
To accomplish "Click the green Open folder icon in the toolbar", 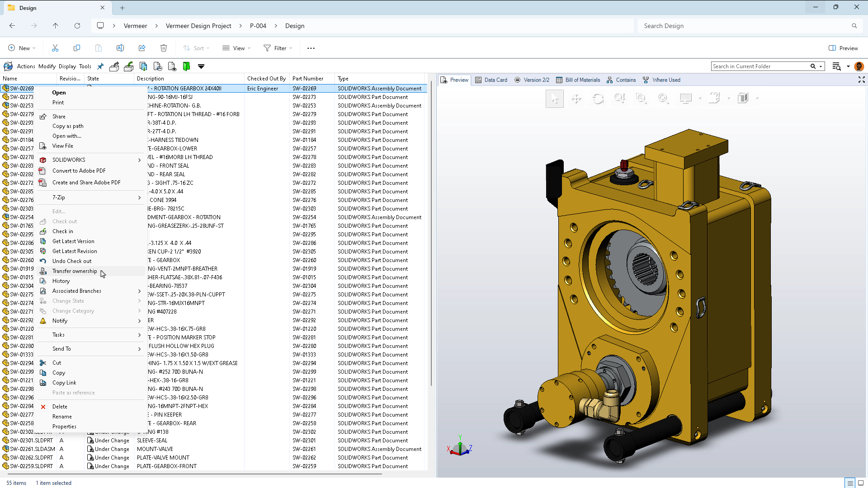I will click(x=186, y=66).
